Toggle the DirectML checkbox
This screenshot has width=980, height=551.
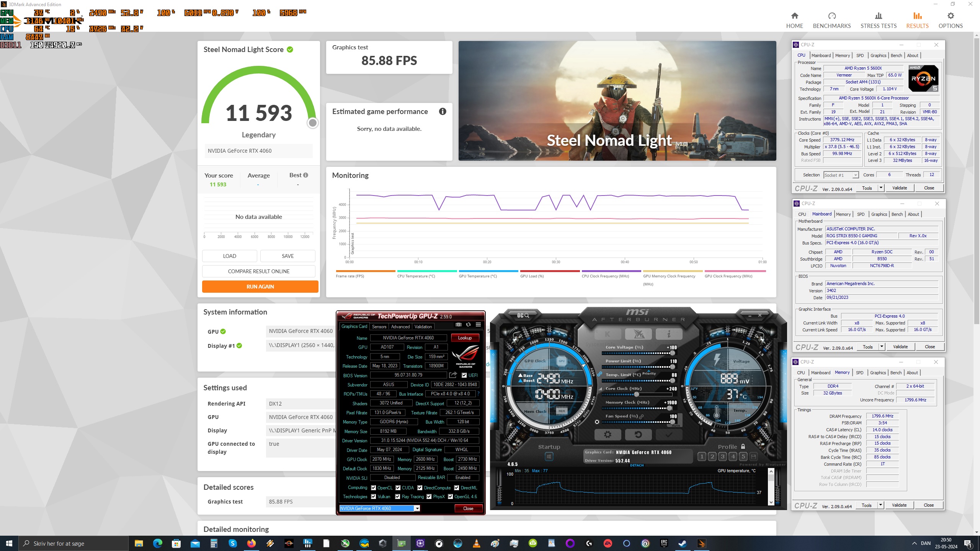point(456,488)
